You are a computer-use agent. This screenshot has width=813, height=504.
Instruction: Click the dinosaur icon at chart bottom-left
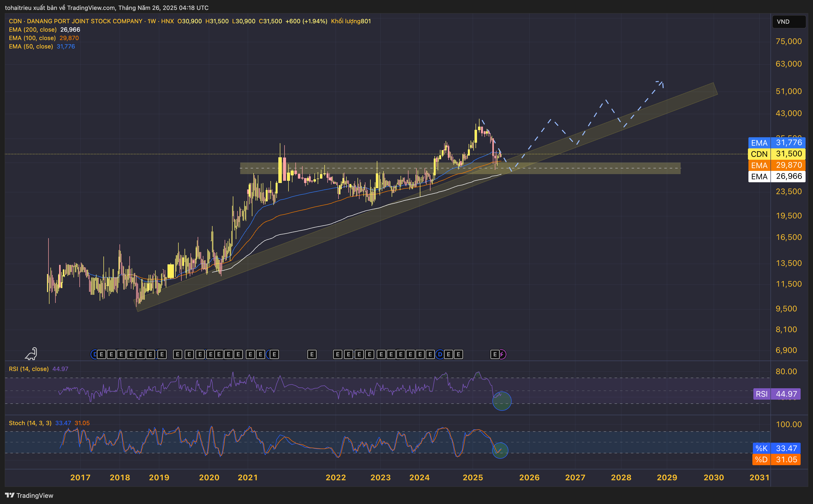pos(31,354)
